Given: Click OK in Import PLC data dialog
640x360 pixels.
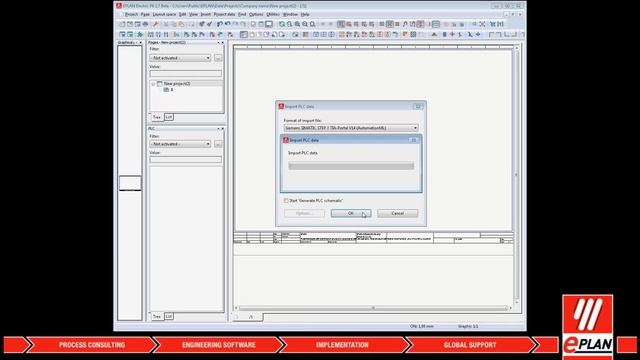Looking at the screenshot, I should pos(351,213).
